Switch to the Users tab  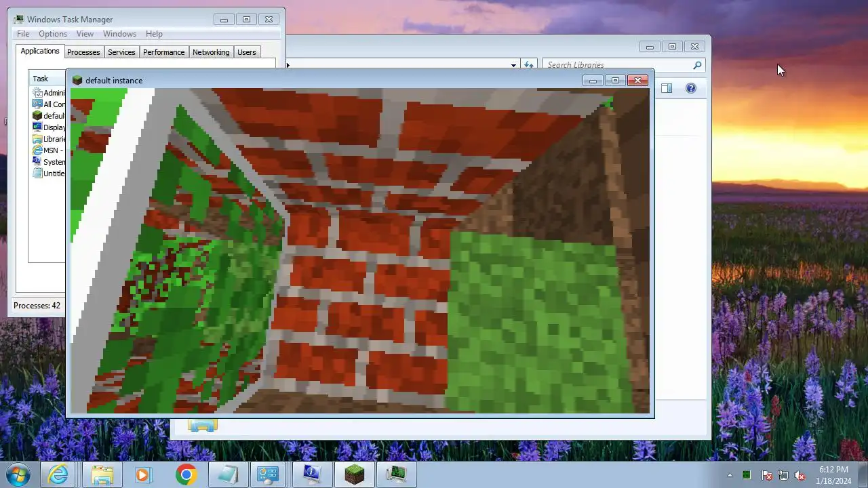(x=247, y=52)
